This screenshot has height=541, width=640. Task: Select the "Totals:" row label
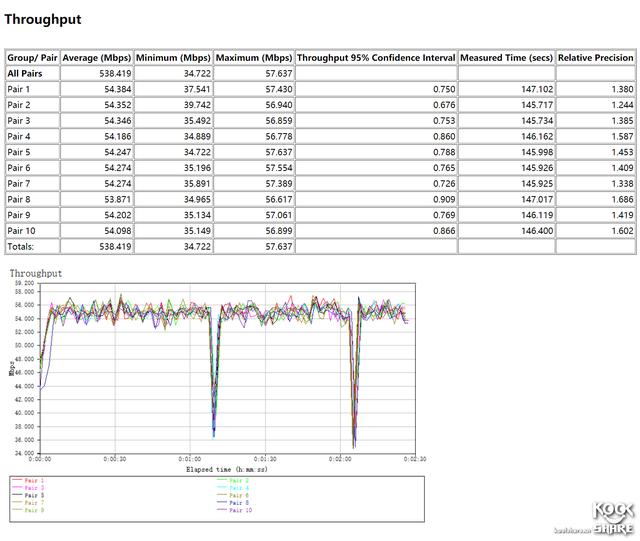pyautogui.click(x=20, y=246)
